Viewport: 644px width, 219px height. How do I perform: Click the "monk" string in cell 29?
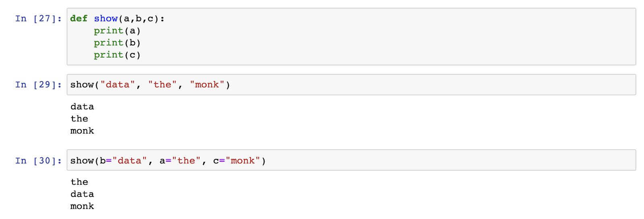207,85
